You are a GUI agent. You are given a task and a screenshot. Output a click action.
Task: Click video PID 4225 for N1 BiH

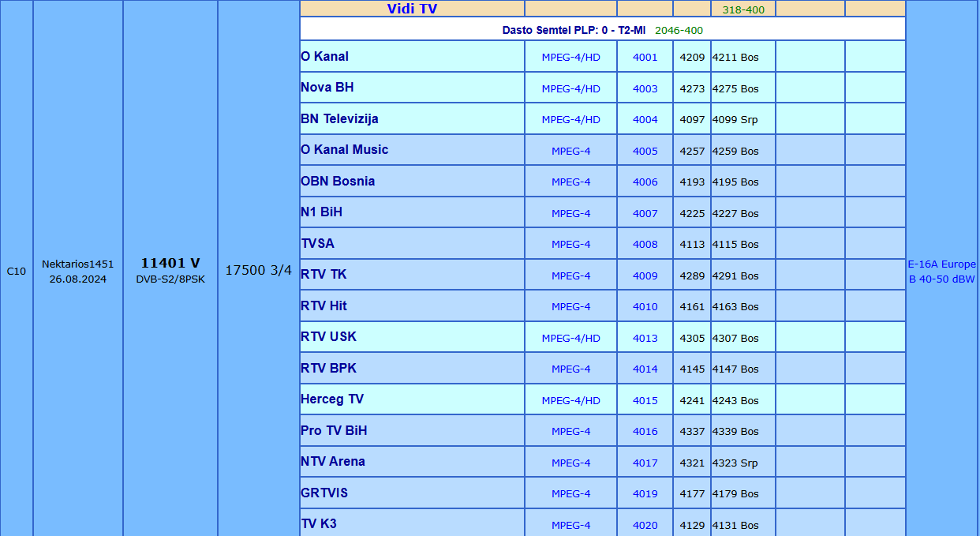click(x=692, y=213)
